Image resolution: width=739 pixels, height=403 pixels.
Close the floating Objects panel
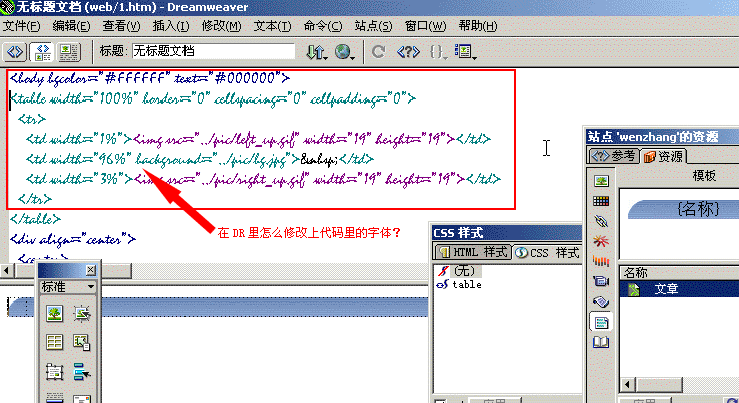90,270
